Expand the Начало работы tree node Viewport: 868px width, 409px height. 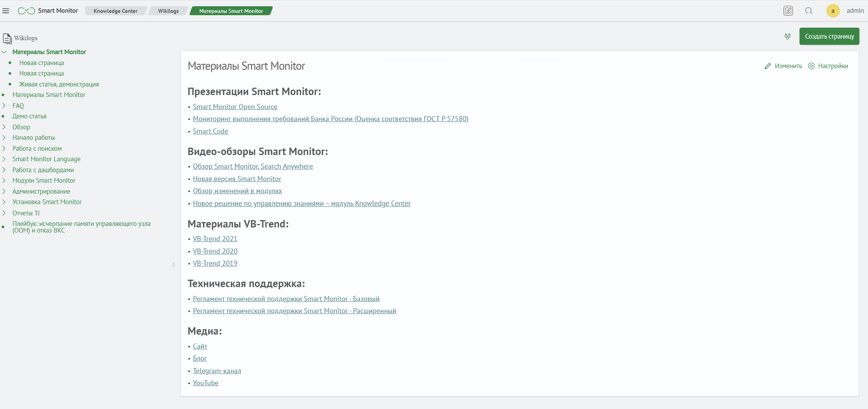(4, 138)
